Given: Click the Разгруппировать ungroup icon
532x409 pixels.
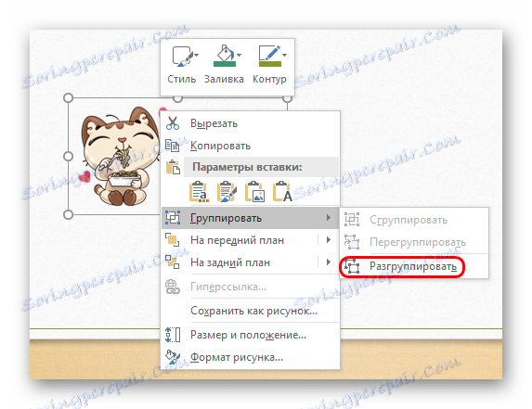Looking at the screenshot, I should (x=352, y=267).
